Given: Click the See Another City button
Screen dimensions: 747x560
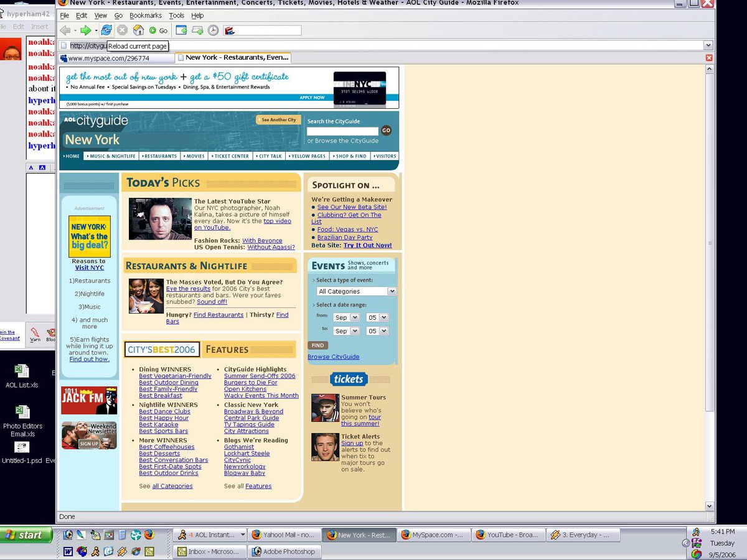Looking at the screenshot, I should point(278,119).
